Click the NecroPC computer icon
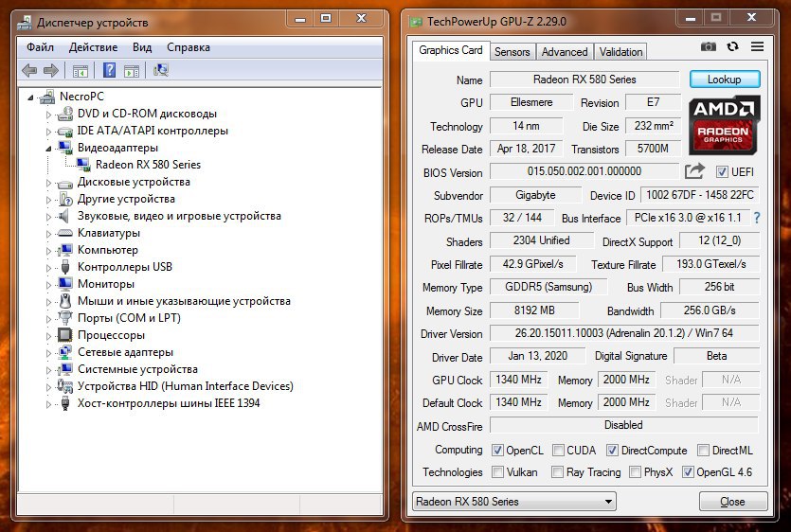791x532 pixels. tap(47, 97)
